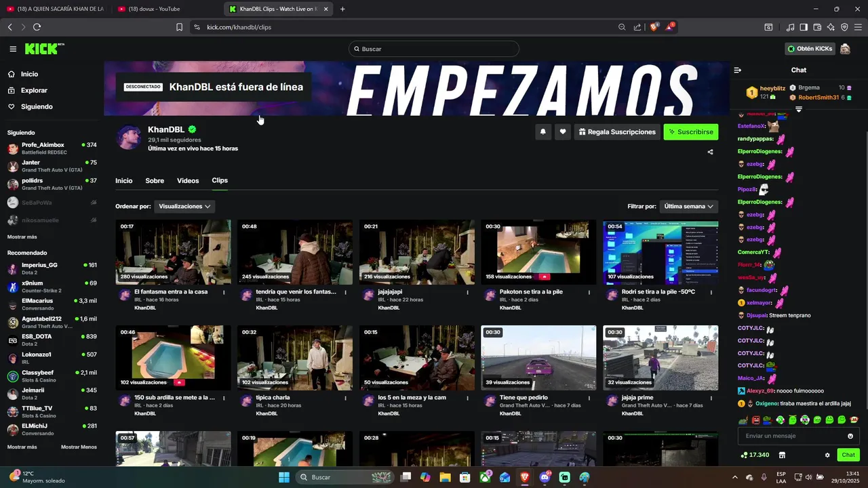Open 150 sub ardilla clip thumbnail
The height and width of the screenshot is (488, 868).
pyautogui.click(x=173, y=358)
